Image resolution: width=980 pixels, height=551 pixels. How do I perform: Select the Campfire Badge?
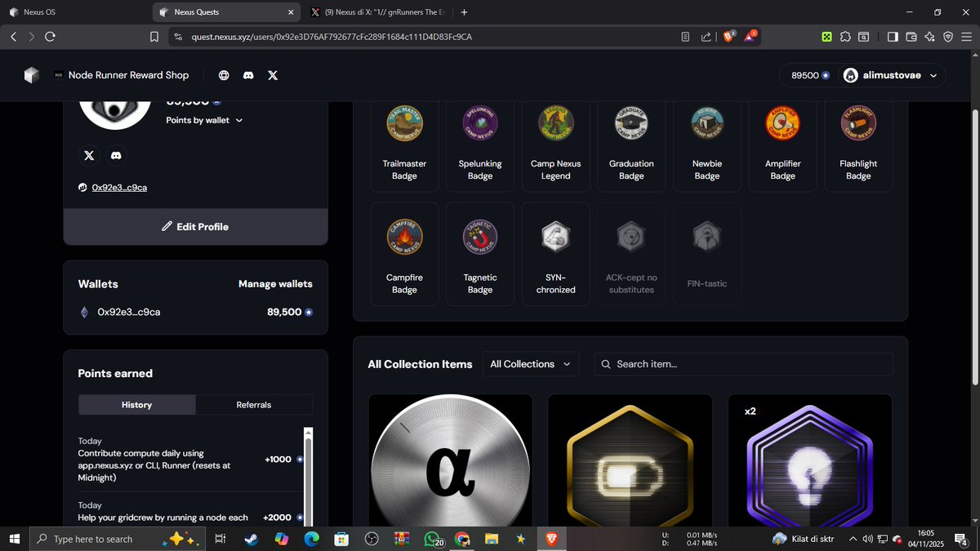click(404, 254)
